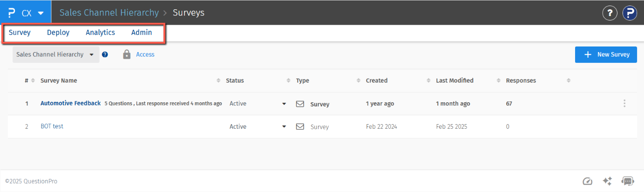Click the AI sparkle icon in footer
644x192 pixels.
[607, 181]
